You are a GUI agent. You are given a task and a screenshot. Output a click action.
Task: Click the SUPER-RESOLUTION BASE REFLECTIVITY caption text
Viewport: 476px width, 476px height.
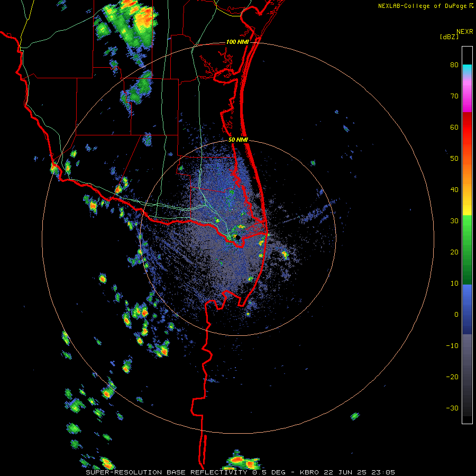pos(167,472)
